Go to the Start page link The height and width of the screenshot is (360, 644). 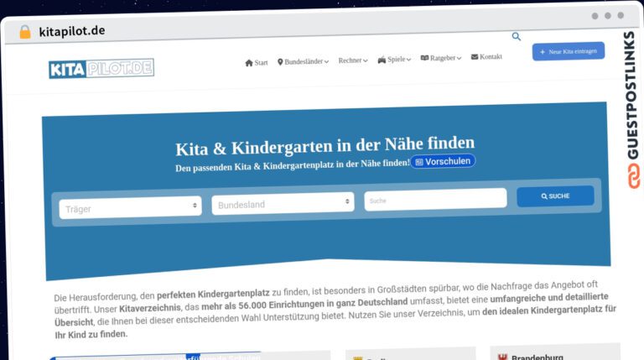[257, 63]
